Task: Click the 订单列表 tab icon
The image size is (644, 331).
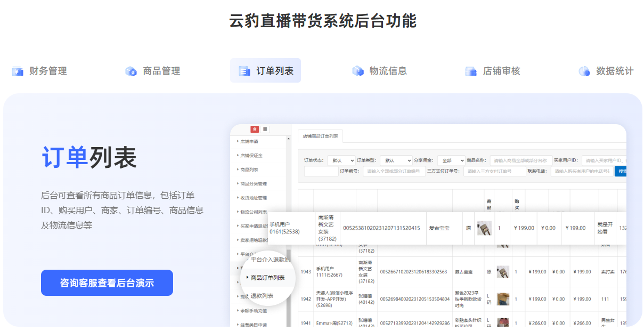Action: coord(244,71)
